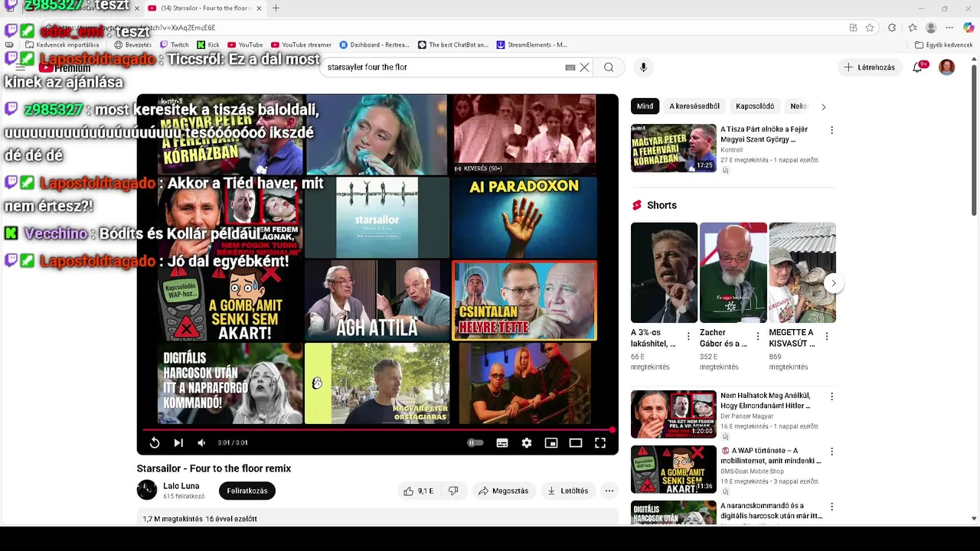The height and width of the screenshot is (551, 980).
Task: Open the Egyéb kedvencek folder
Action: pos(944,44)
